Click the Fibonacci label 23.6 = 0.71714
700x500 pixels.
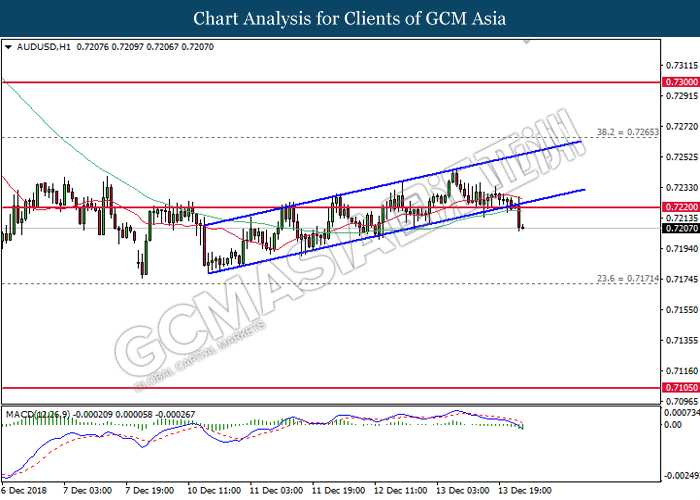tap(628, 279)
